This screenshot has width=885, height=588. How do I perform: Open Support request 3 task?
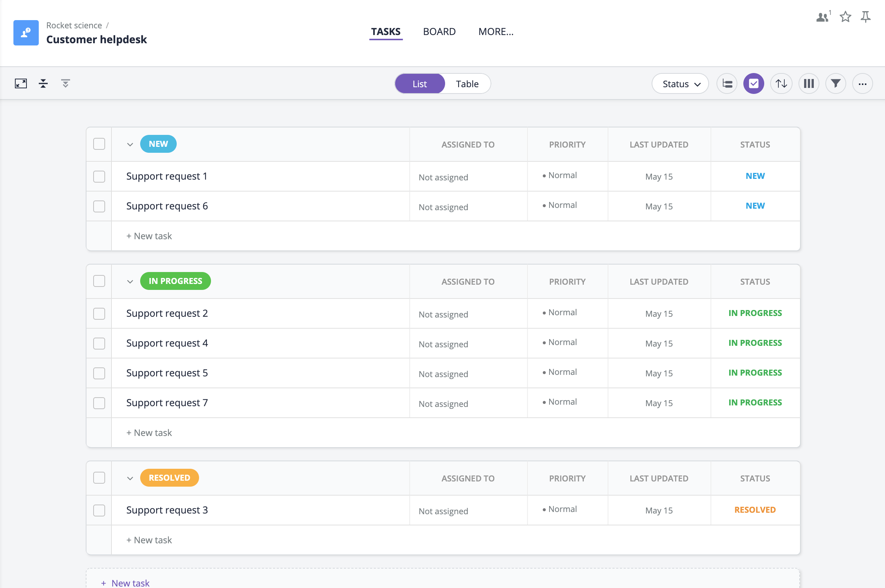point(167,510)
